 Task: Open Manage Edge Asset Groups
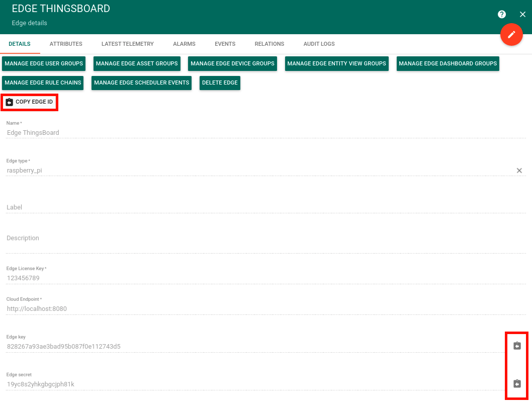137,63
